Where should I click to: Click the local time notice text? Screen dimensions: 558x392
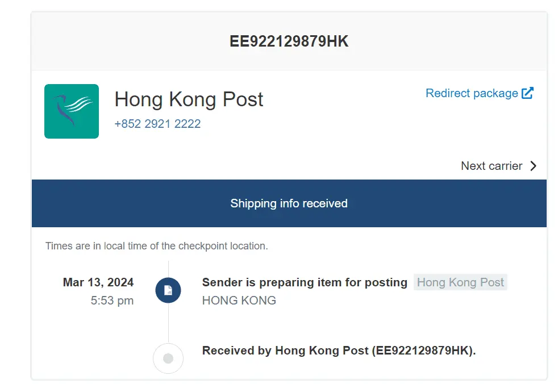(156, 246)
